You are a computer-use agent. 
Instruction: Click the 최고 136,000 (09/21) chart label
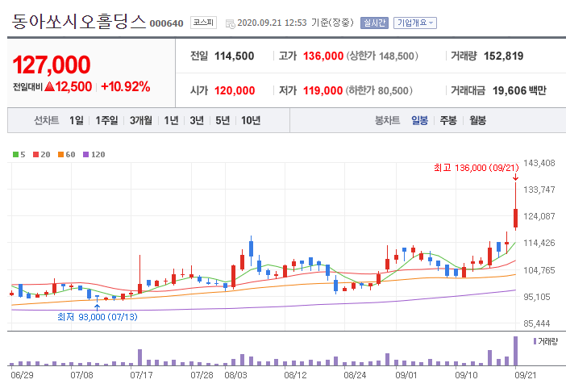coord(477,168)
